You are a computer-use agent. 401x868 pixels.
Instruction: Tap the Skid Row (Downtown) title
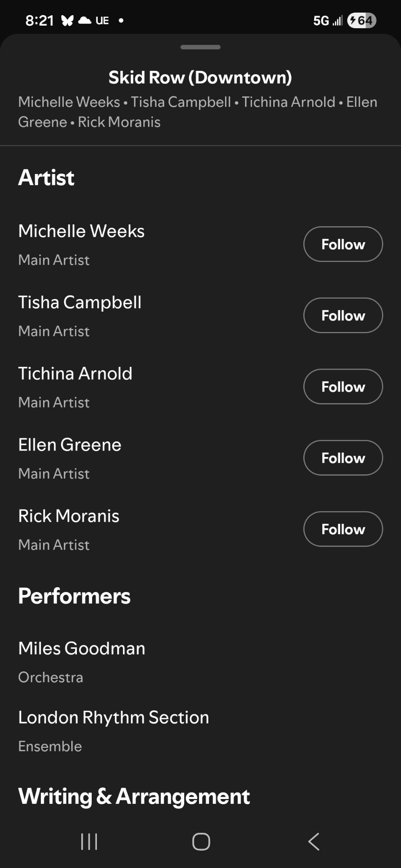click(200, 78)
